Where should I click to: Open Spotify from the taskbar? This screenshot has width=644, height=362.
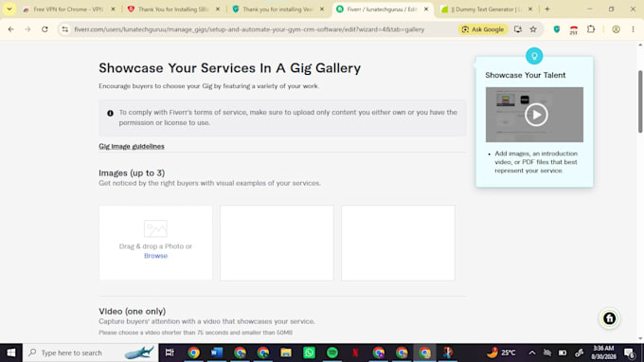332,353
